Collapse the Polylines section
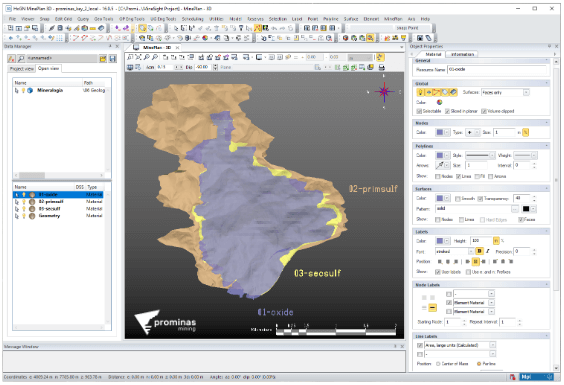564x385 pixels. [x=547, y=146]
